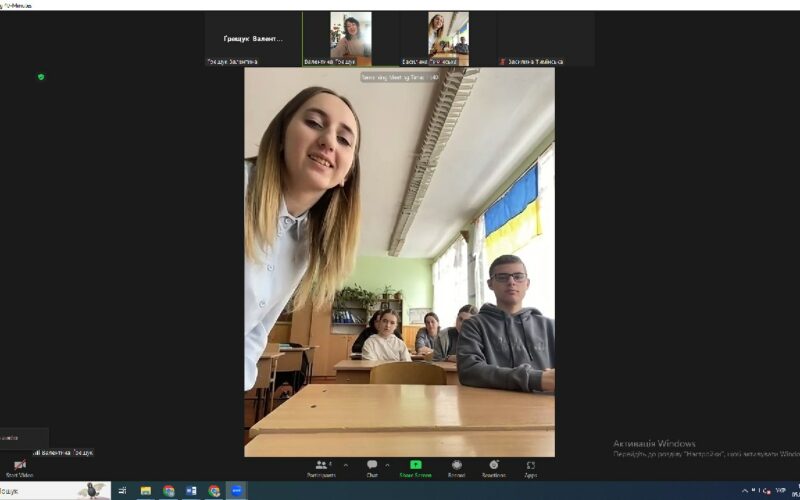Viewport: 800px width, 500px height.
Task: Expand the arrow next to Participants
Action: (x=346, y=464)
